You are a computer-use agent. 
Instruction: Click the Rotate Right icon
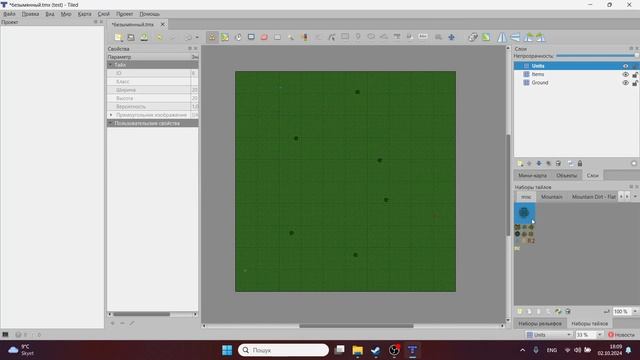click(540, 37)
